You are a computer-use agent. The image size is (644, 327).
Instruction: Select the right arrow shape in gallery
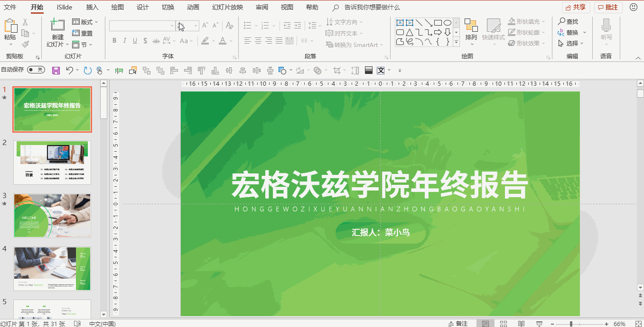coord(438,32)
